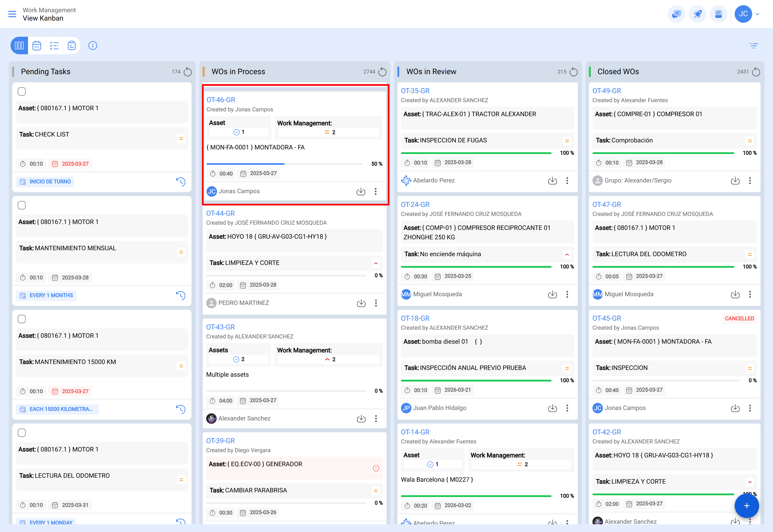Image resolution: width=773 pixels, height=532 pixels.
Task: Click the EACH 15000 KILOMETRA trigger tag
Action: (57, 409)
